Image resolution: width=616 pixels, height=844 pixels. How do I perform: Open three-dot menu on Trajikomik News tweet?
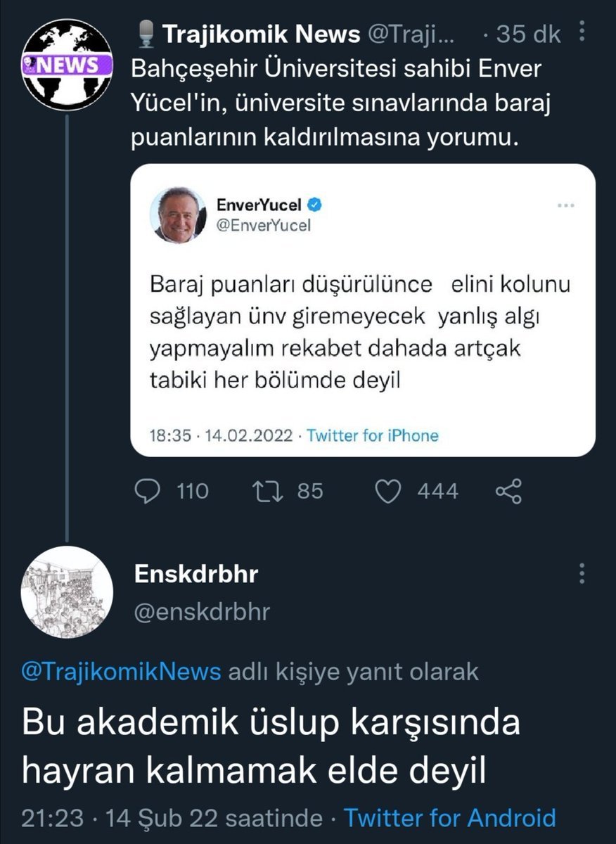[x=582, y=31]
